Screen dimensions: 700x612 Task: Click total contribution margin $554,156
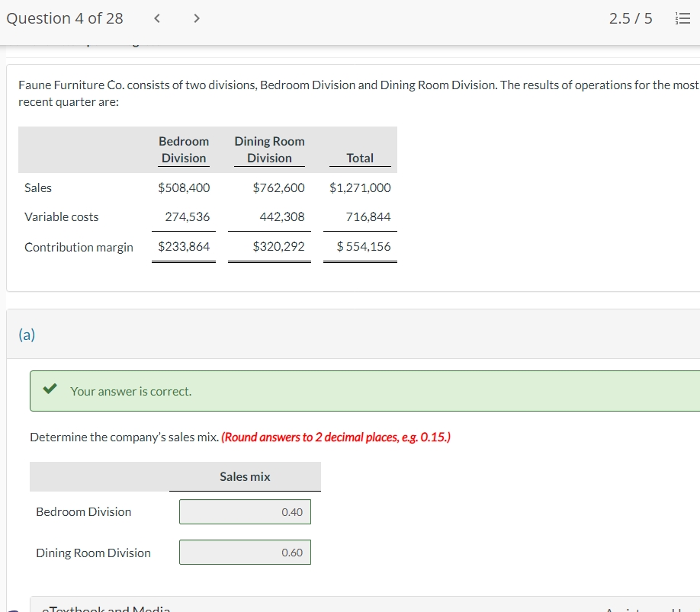click(364, 246)
